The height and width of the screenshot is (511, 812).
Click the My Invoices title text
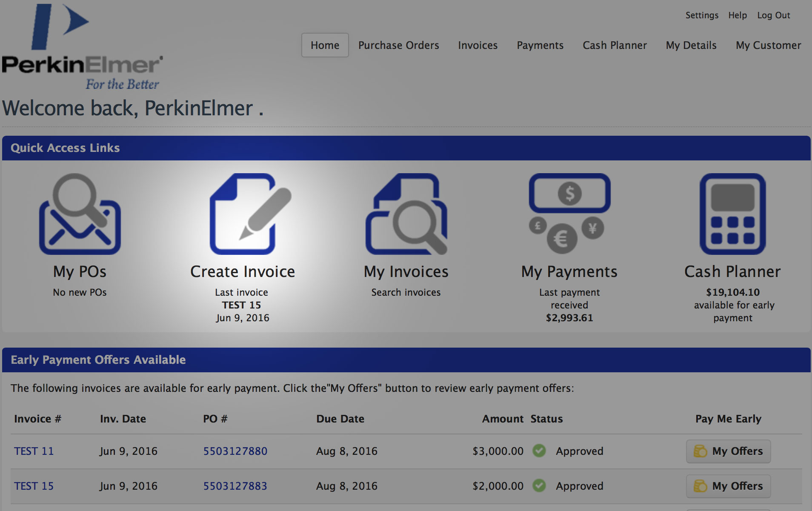coord(406,271)
